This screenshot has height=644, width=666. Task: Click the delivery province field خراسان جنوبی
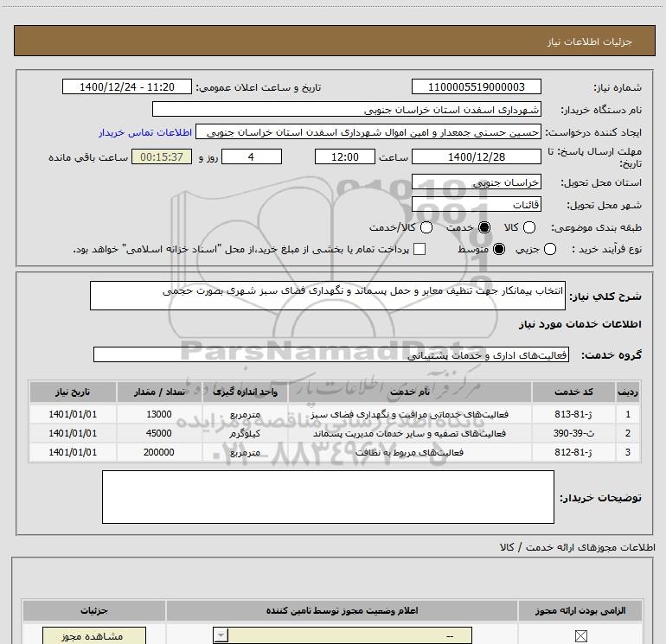click(476, 182)
